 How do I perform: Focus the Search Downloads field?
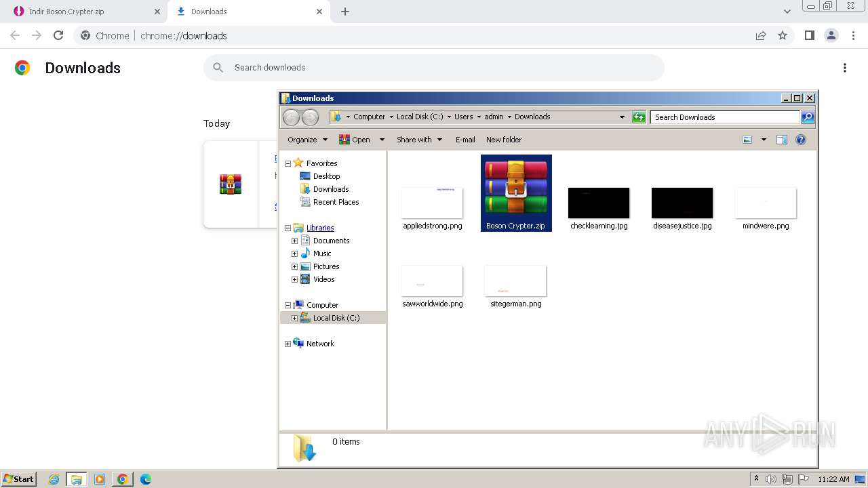(x=725, y=117)
